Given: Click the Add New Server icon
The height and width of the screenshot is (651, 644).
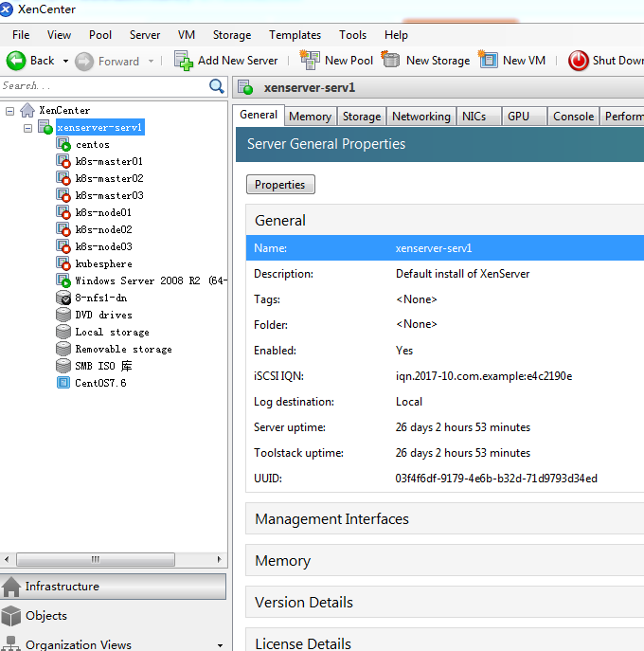Looking at the screenshot, I should pyautogui.click(x=184, y=61).
